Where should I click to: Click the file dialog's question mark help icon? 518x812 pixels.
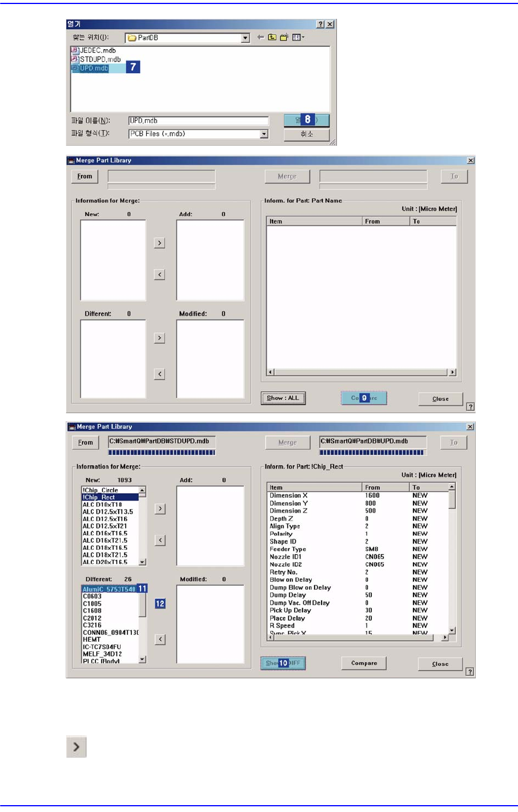pos(320,24)
